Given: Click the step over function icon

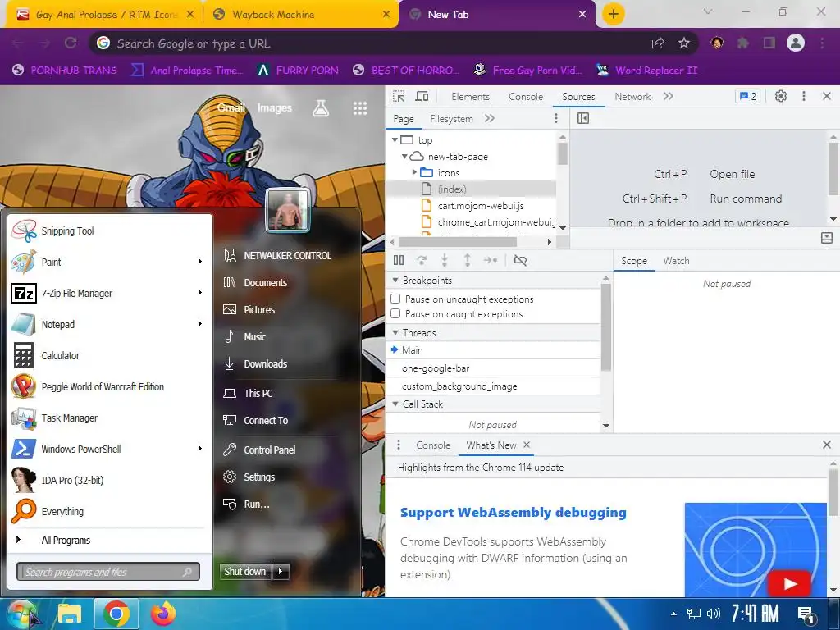Looking at the screenshot, I should [x=422, y=260].
